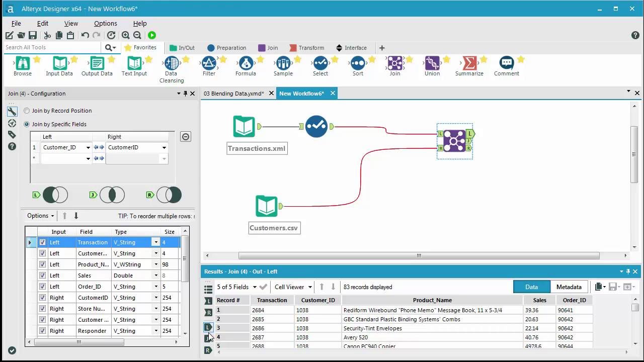Click the Cut scissors icon in toolbar
Screen dimensions: 644x362
tap(47, 35)
